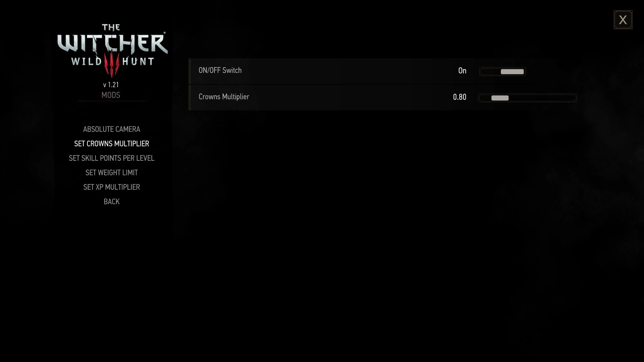Click BACK to return to previous menu
This screenshot has height=362, width=644.
111,202
